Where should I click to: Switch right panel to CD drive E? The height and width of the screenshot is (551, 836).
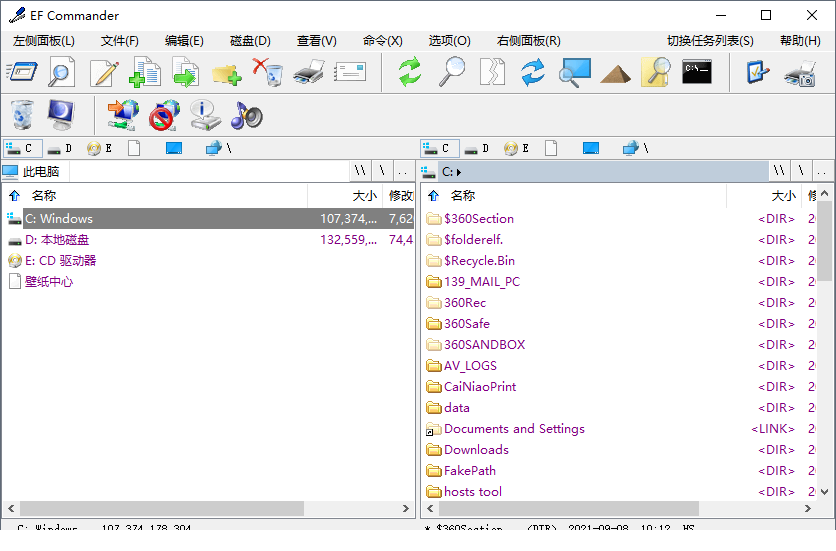(517, 148)
